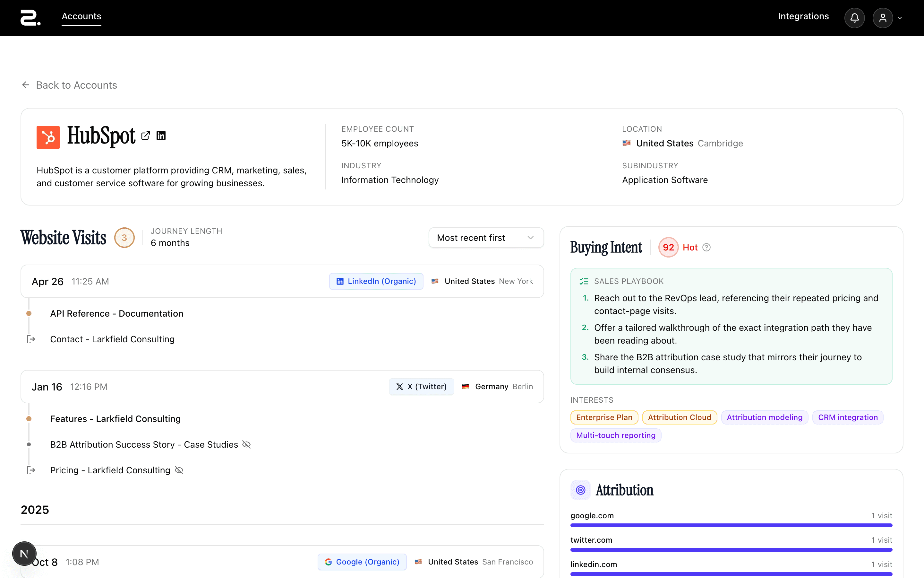The height and width of the screenshot is (578, 924).
Task: Select the CRM integration interest tag
Action: pos(848,417)
